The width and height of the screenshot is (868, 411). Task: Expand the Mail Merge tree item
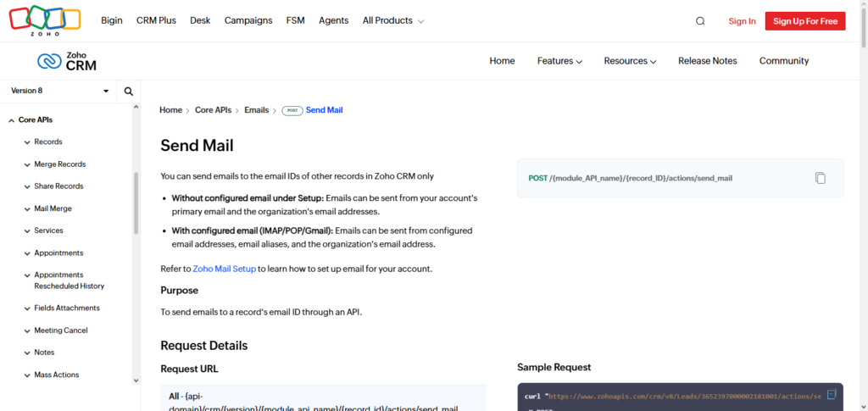click(27, 209)
